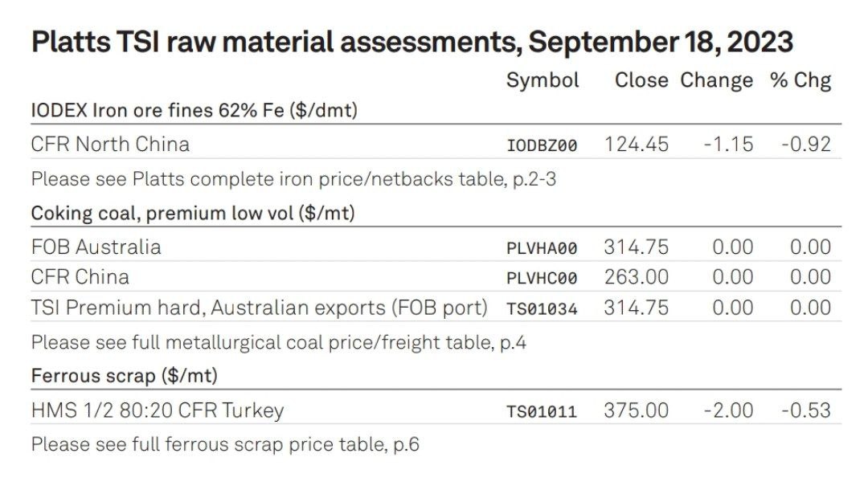Viewport: 868px width, 490px height.
Task: Click the Close column header
Action: click(641, 80)
